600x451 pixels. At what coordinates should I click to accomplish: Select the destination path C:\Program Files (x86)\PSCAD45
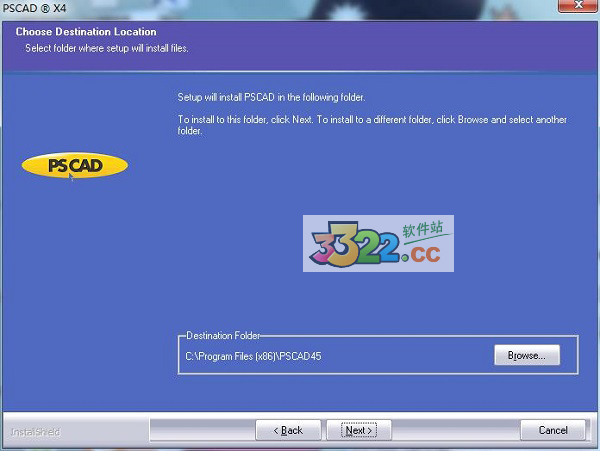click(x=253, y=357)
